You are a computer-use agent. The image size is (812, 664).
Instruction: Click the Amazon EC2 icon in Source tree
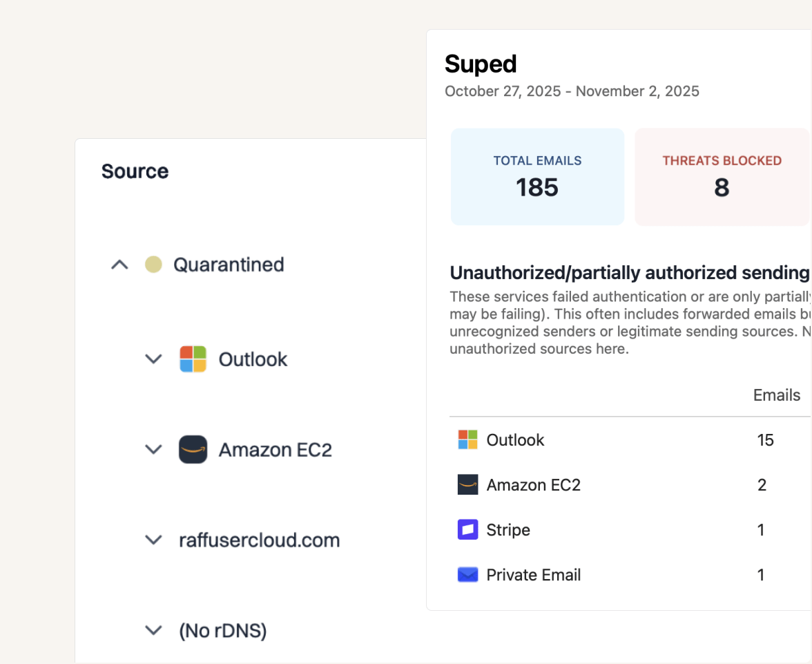pos(193,450)
